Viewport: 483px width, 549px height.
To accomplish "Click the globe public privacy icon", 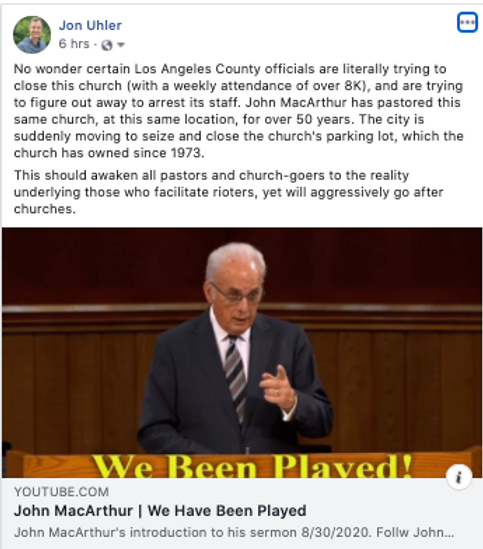I will click(107, 45).
